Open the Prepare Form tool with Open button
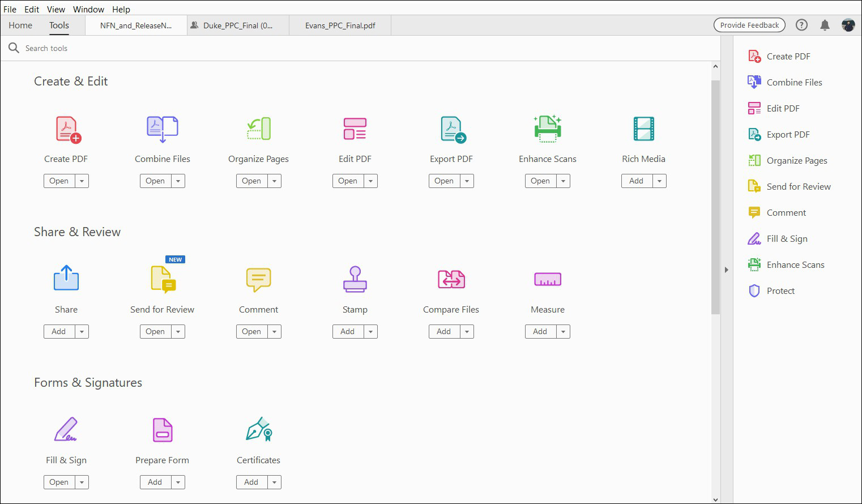This screenshot has height=504, width=862. [x=155, y=482]
